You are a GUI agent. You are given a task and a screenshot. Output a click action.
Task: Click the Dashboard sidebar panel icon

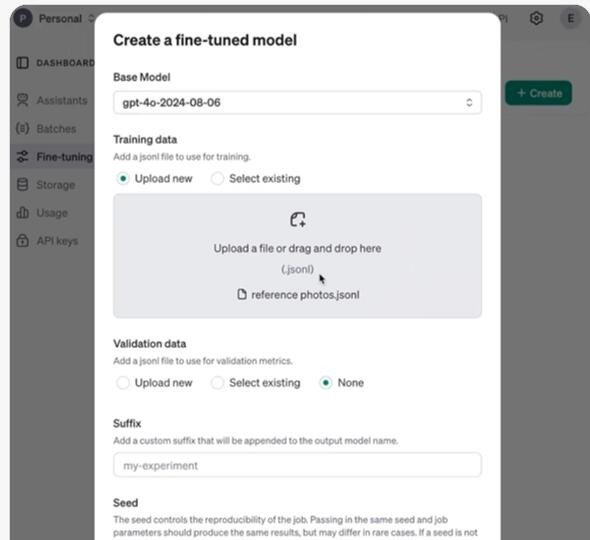pos(23,63)
